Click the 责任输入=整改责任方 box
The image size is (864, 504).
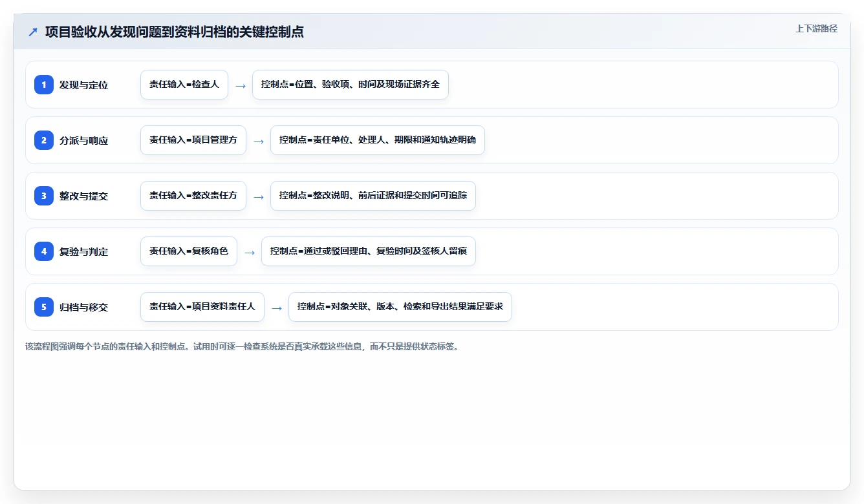pyautogui.click(x=193, y=196)
